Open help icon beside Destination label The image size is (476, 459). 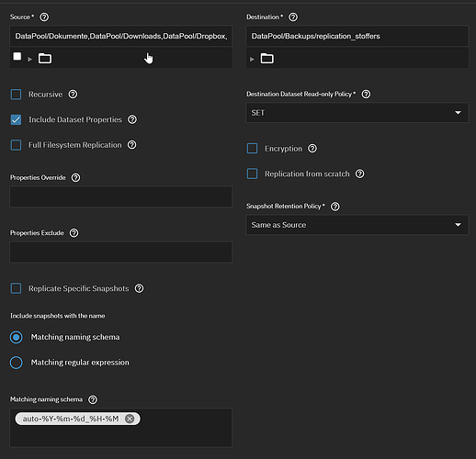coord(293,17)
